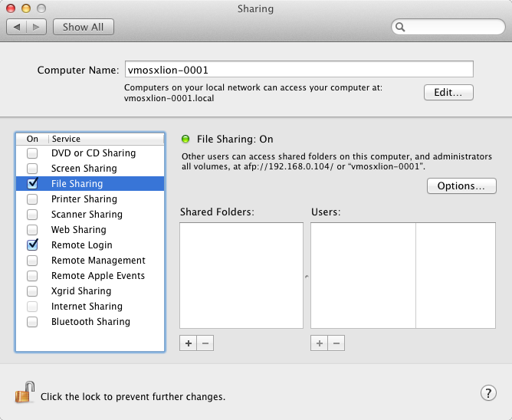Remove user with the minus button
Viewport: 512px width, 420px height.
pyautogui.click(x=336, y=343)
